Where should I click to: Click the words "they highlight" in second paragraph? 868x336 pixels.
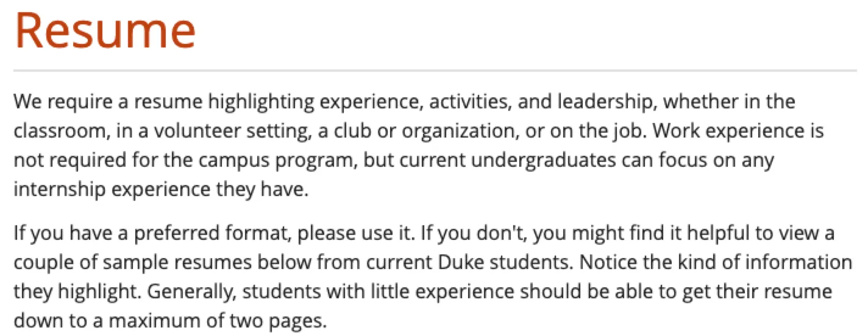73,292
